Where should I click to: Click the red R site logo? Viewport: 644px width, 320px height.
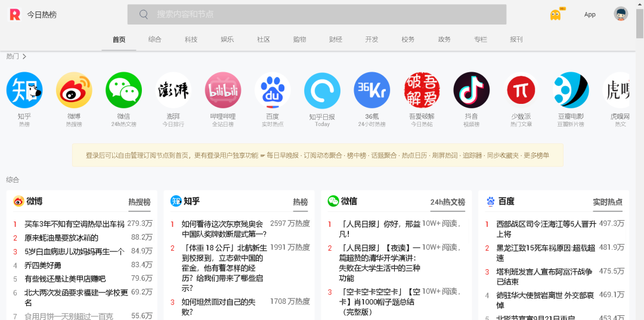point(15,14)
